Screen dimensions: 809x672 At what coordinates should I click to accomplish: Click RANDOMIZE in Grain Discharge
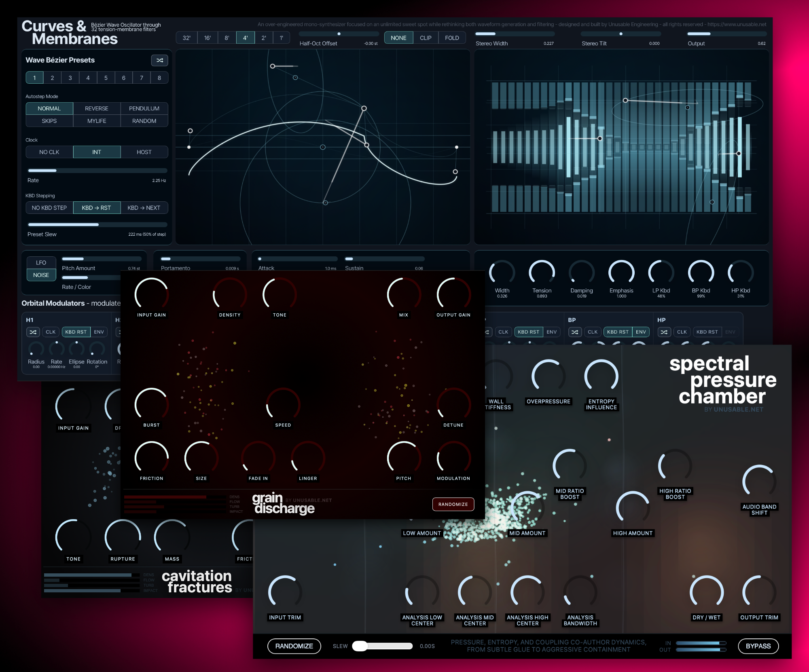pyautogui.click(x=453, y=504)
